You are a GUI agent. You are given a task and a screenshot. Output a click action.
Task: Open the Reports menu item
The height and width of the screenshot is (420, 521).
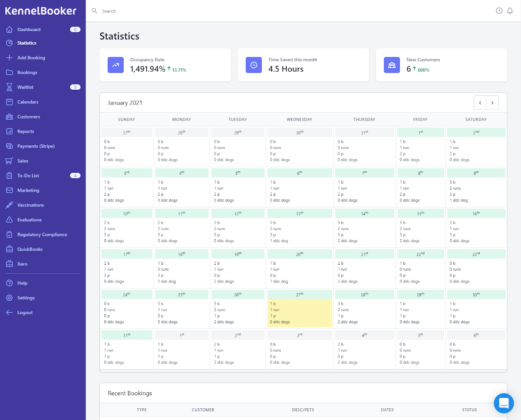26,131
